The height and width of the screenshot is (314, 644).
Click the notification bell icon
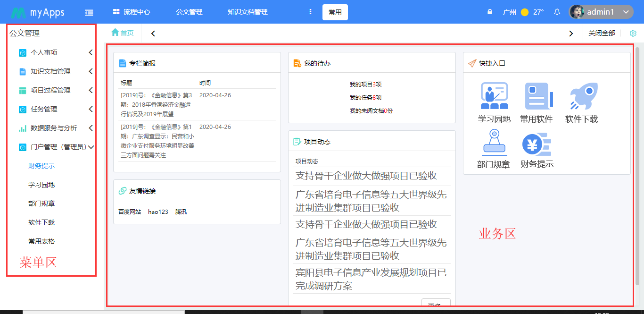click(557, 12)
